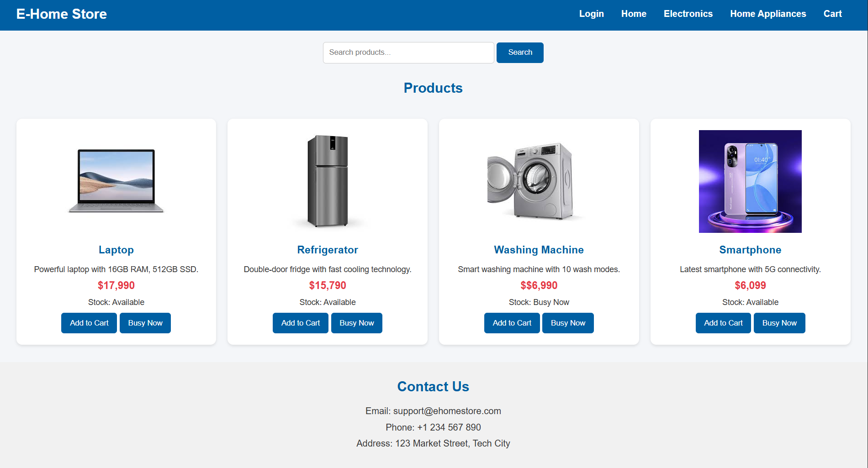The image size is (868, 468).
Task: Open the Login page
Action: click(x=591, y=14)
